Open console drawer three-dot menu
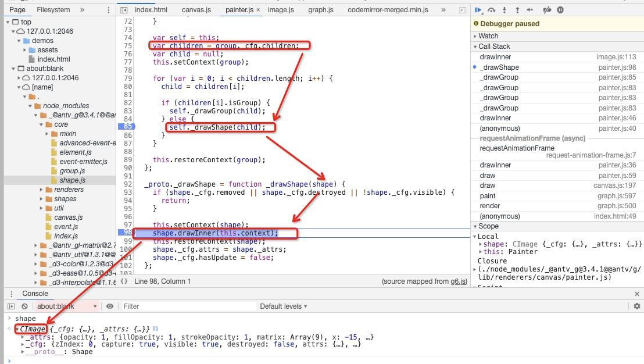The width and height of the screenshot is (644, 364). click(x=12, y=294)
